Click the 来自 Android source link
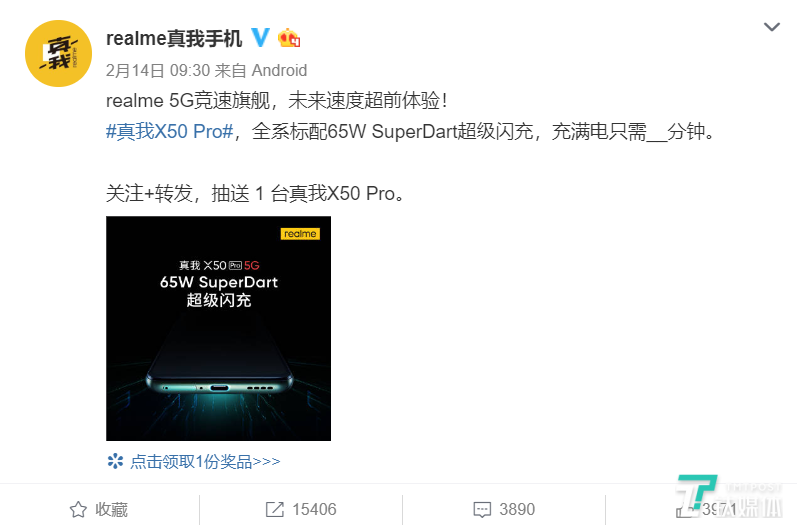The width and height of the screenshot is (797, 532). 261,70
